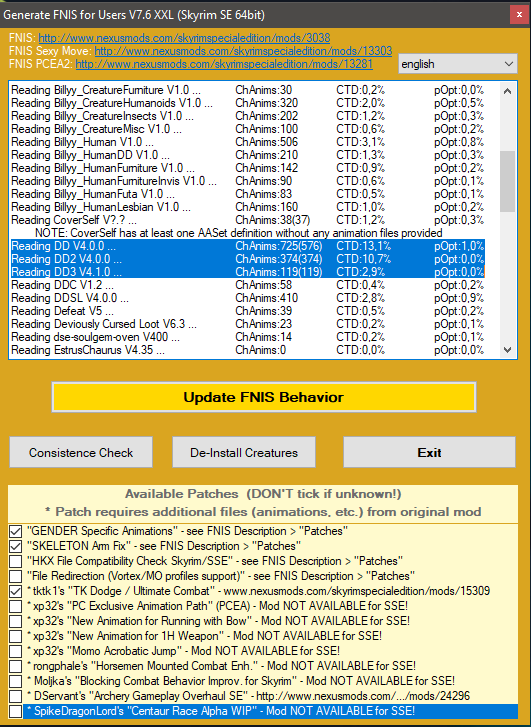Select 'Reading Billyy_HumanFuta V1.0' line
The height and width of the screenshot is (727, 531).
(248, 194)
